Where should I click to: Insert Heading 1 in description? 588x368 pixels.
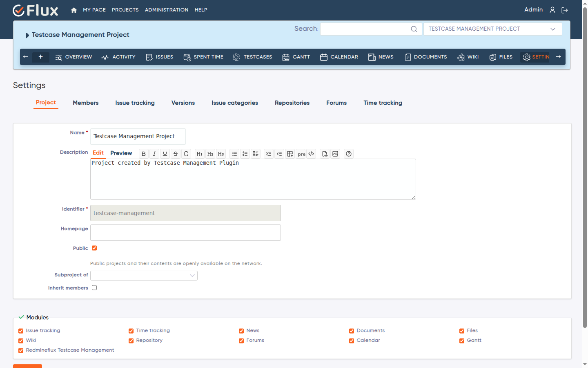pos(200,154)
